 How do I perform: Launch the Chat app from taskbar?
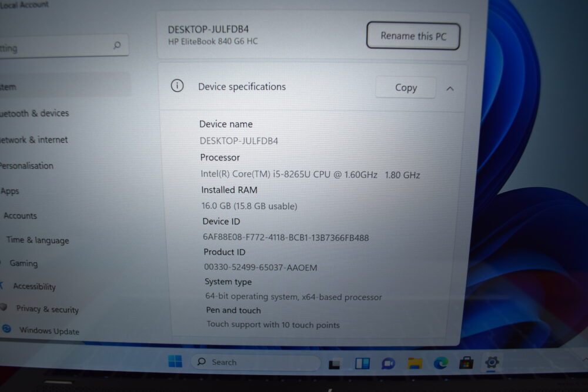click(389, 363)
